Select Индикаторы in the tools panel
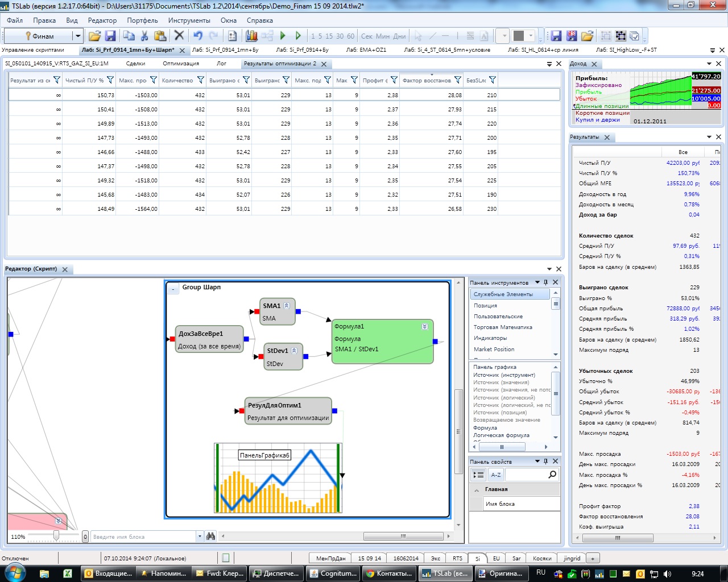Screen dimensions: 728x582 click(490, 338)
